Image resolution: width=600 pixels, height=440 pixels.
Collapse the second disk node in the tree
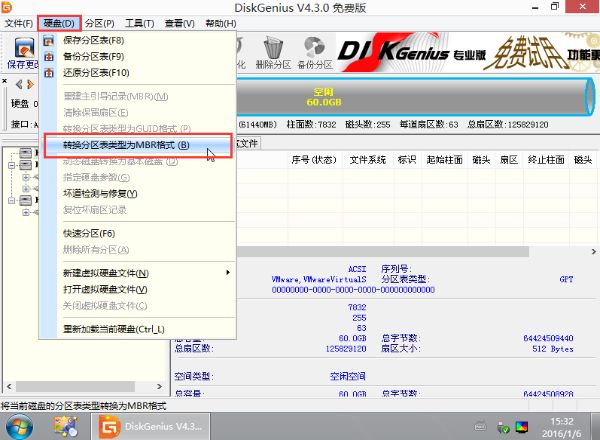tap(11, 165)
